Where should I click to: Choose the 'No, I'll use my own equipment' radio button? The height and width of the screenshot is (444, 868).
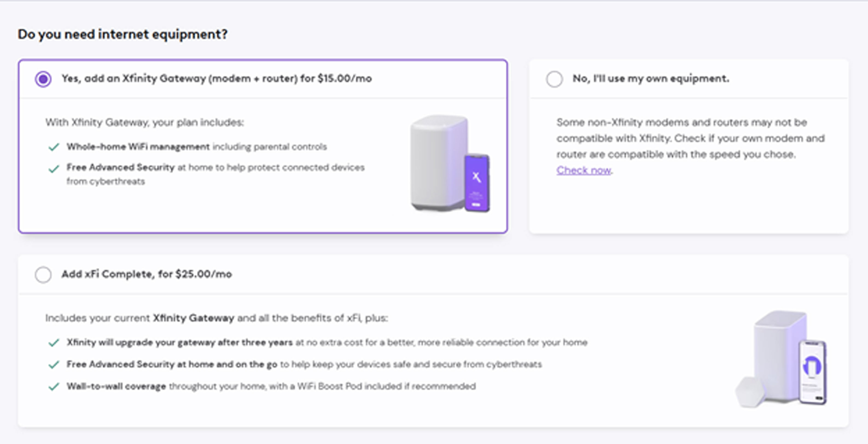554,79
